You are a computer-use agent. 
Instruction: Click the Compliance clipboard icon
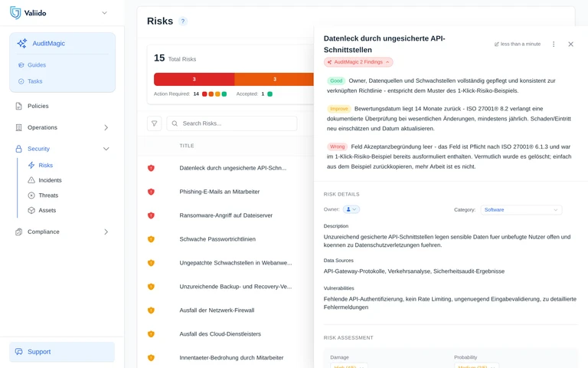(x=18, y=232)
